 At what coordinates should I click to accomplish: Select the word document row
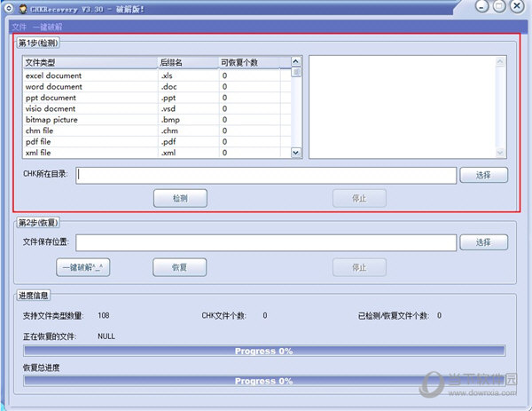tap(157, 87)
